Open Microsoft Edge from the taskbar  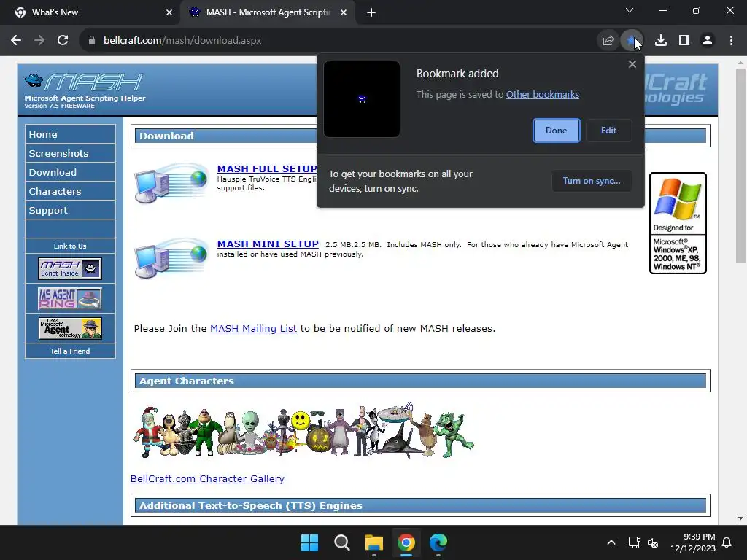(438, 542)
